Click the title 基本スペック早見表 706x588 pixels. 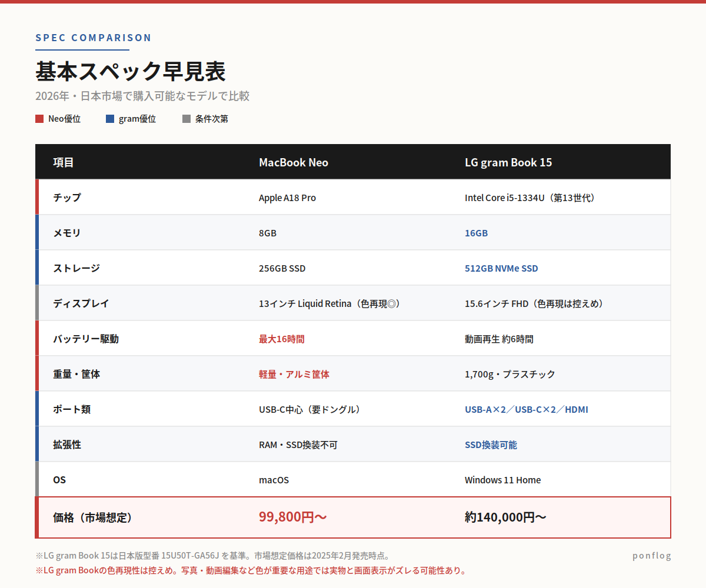coord(131,71)
